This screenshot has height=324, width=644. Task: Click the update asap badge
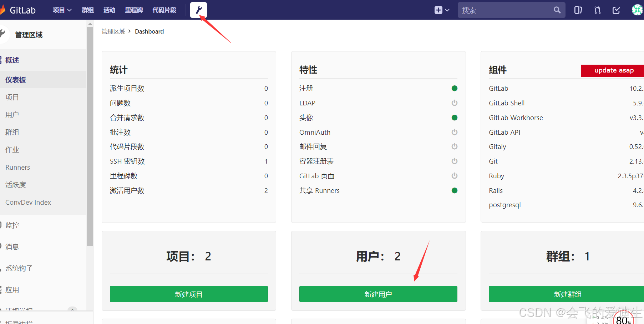point(613,70)
